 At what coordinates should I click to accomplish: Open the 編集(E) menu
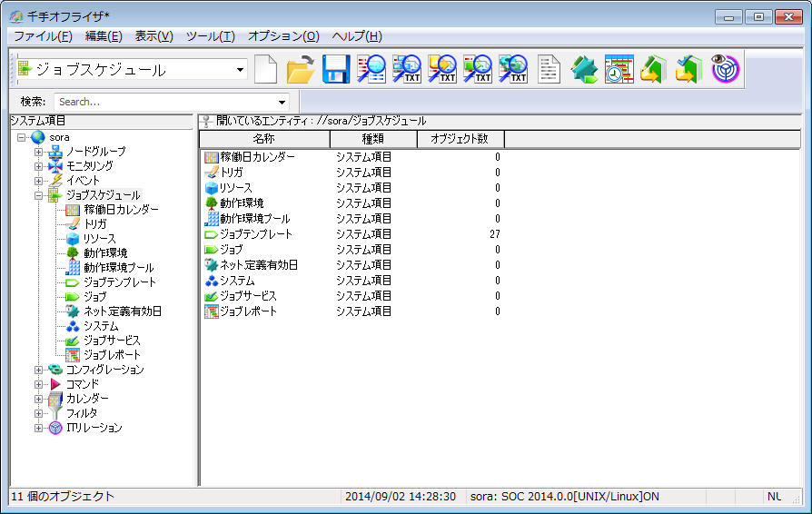tap(104, 36)
